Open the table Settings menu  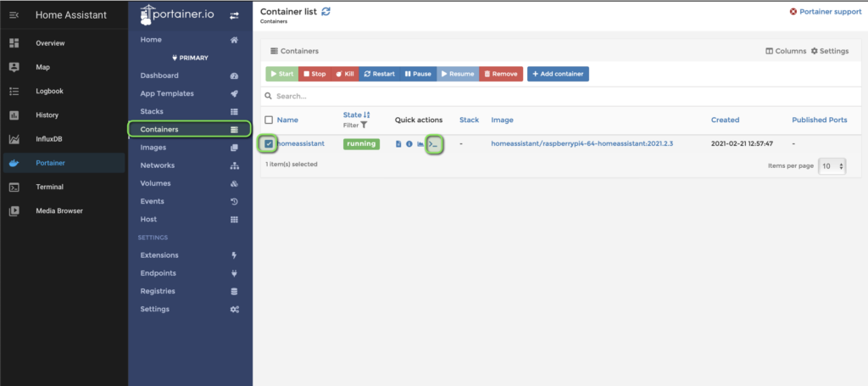[x=830, y=51]
